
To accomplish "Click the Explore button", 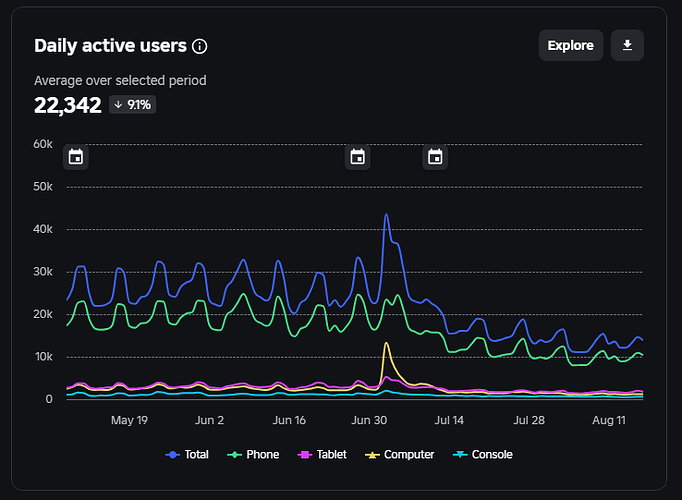I will pyautogui.click(x=571, y=45).
